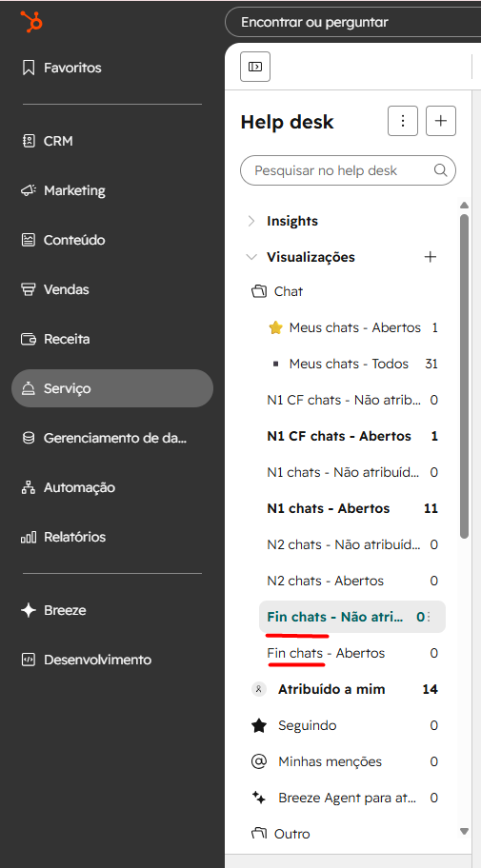Click the HubSpot sprocket logo
Screen dimensions: 481x868
[31, 22]
